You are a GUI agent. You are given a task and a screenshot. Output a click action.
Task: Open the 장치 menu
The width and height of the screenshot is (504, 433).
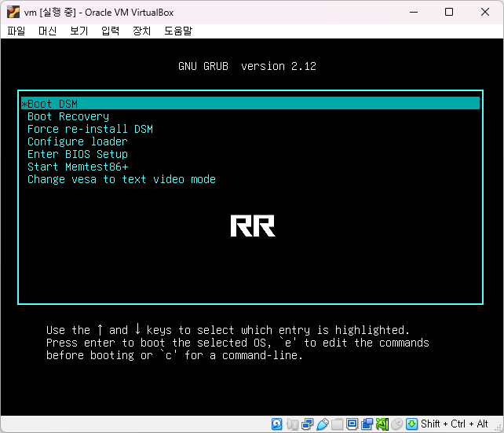142,31
